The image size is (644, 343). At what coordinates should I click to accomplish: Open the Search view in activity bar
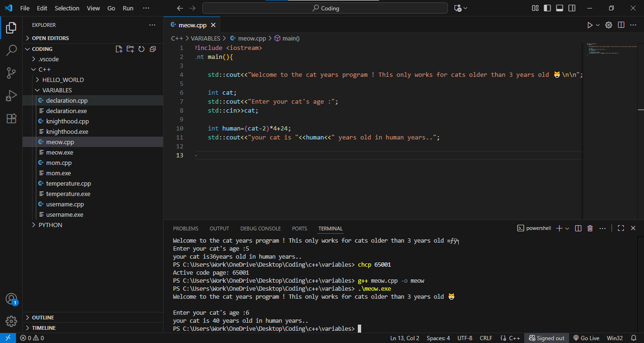click(x=12, y=50)
